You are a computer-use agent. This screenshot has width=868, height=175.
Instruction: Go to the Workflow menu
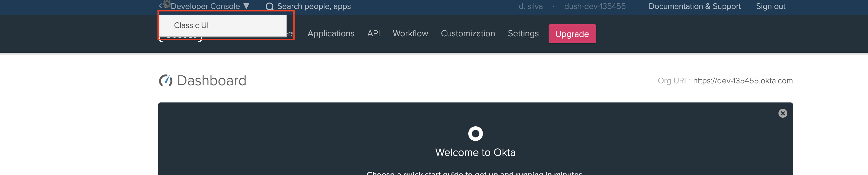[410, 33]
